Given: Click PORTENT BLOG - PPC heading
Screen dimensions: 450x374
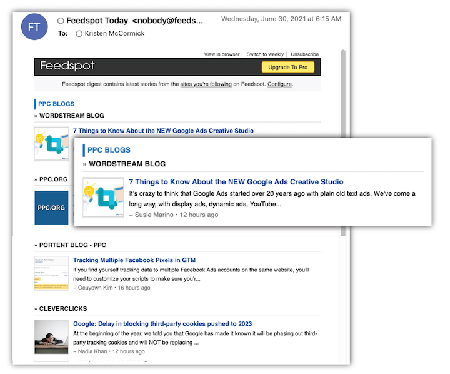Looking at the screenshot, I should click(x=72, y=245).
